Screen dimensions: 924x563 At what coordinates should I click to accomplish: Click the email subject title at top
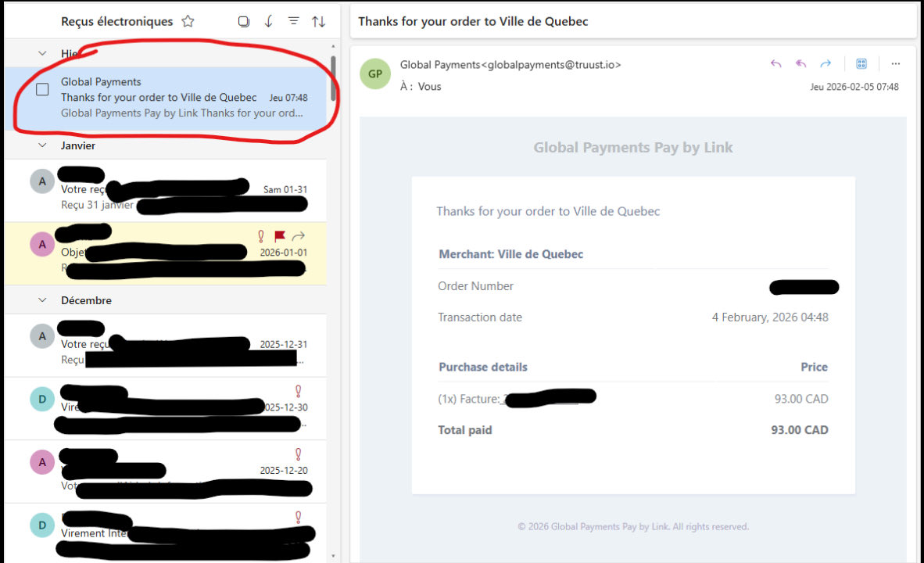point(473,21)
